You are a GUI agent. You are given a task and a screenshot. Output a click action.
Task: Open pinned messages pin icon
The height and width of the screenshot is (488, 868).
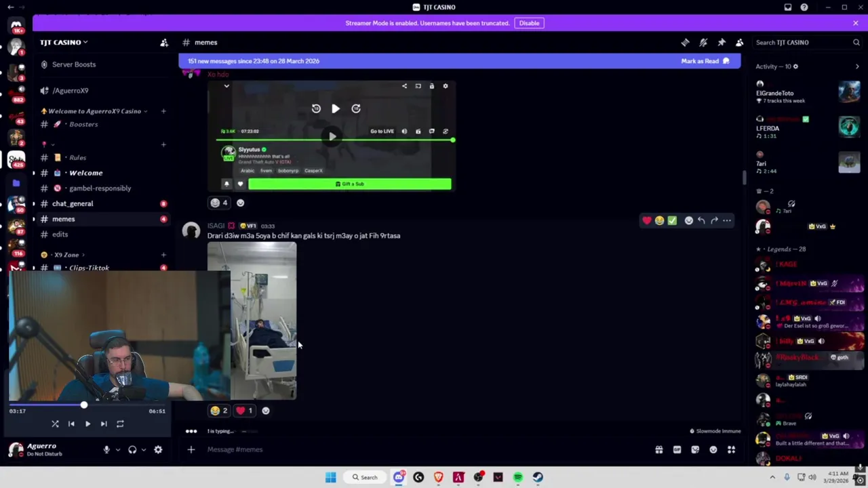click(722, 43)
